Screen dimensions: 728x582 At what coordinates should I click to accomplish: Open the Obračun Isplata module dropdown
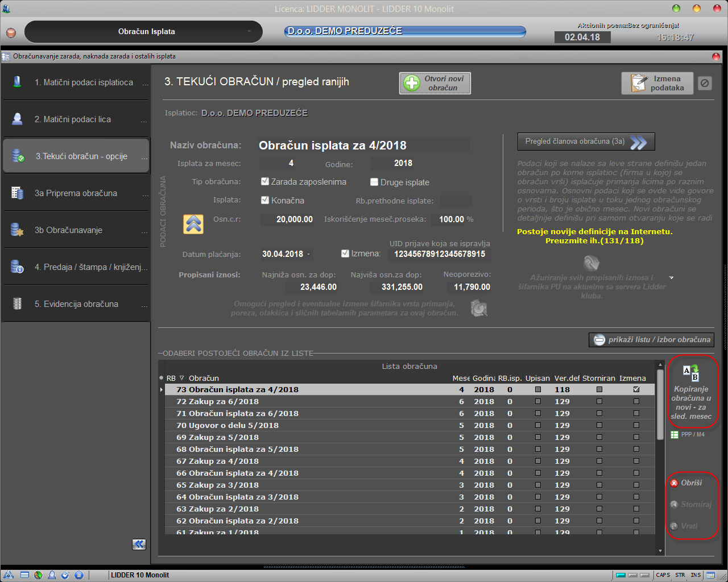click(249, 31)
